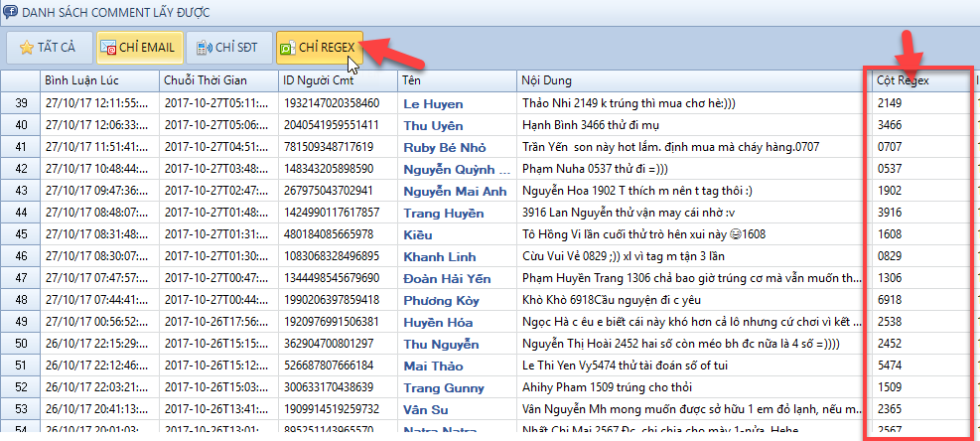Click the regex icon on CHỈ REGEX

point(288,48)
